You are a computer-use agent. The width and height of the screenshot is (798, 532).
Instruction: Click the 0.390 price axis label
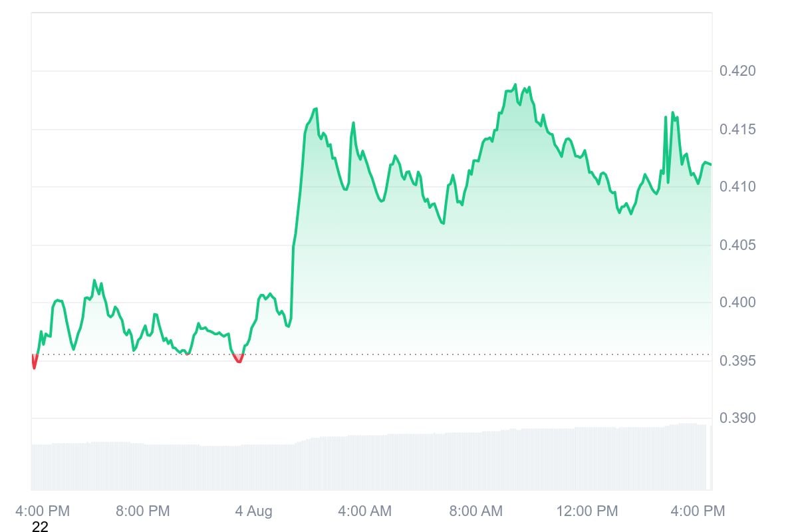click(x=738, y=418)
